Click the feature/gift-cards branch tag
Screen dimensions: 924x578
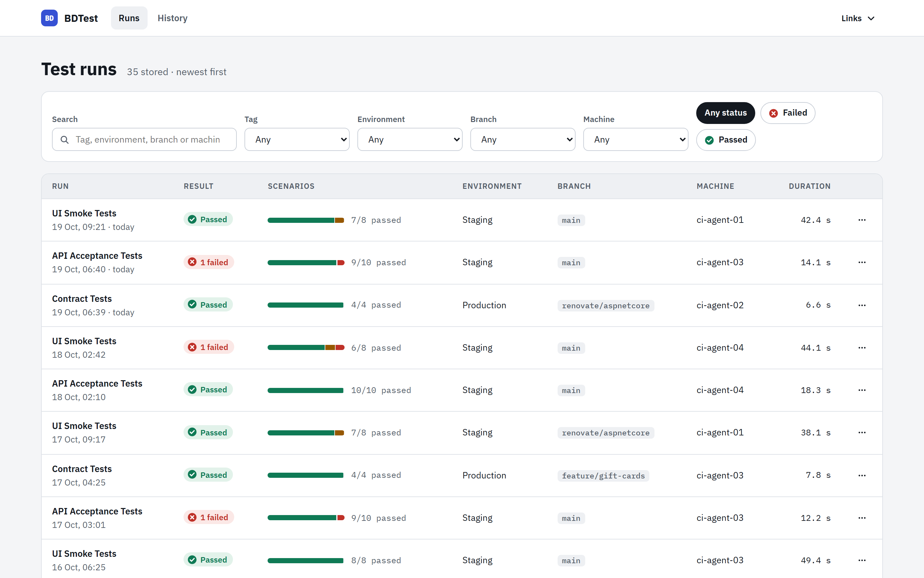[603, 476]
